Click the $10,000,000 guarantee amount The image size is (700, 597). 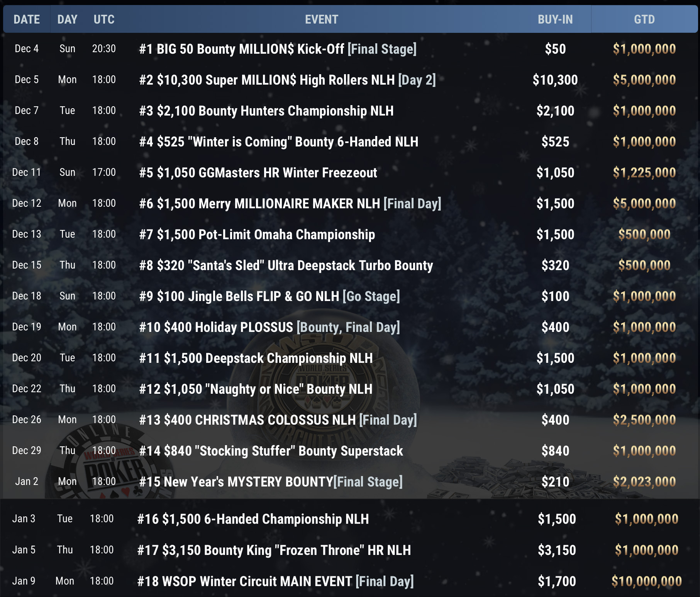click(646, 581)
